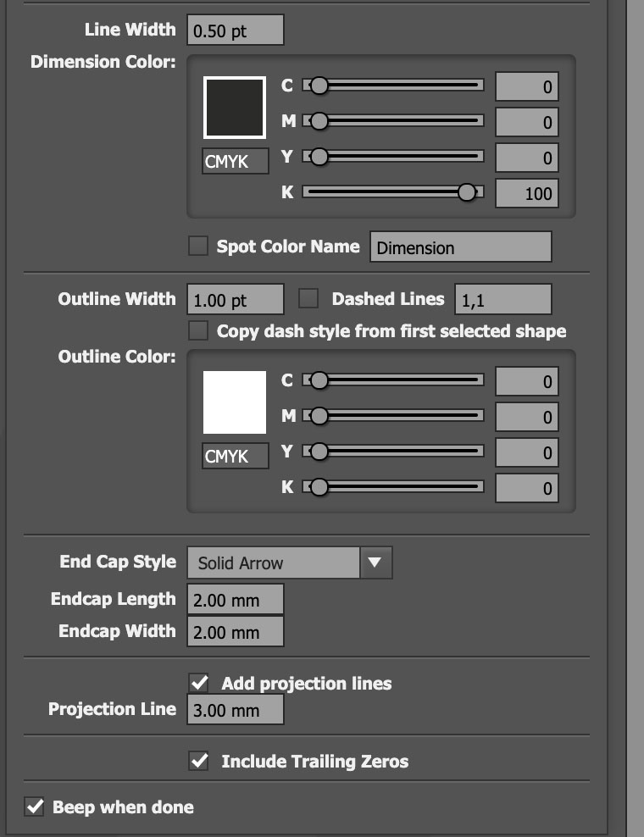Click the Endcap Length field

pyautogui.click(x=235, y=600)
